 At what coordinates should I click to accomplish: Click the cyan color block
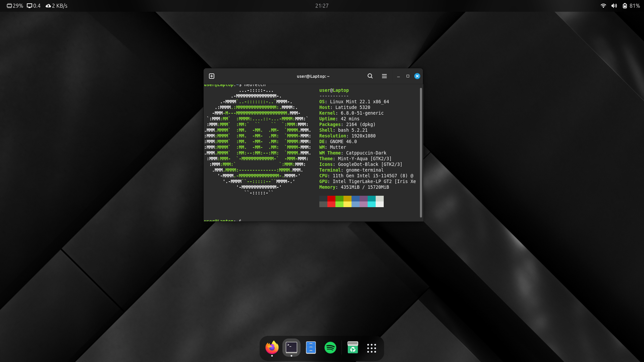pyautogui.click(x=371, y=204)
